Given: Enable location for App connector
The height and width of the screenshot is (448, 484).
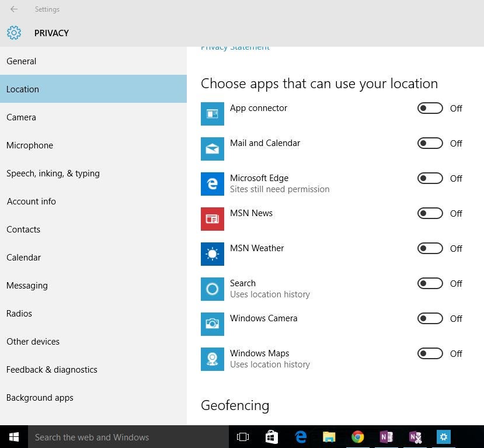Looking at the screenshot, I should (430, 109).
